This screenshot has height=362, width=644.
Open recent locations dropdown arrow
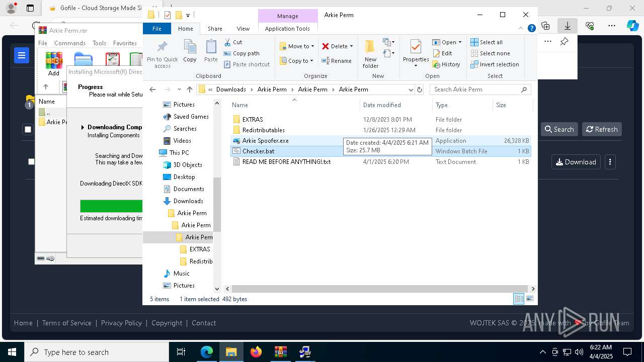[x=179, y=89]
